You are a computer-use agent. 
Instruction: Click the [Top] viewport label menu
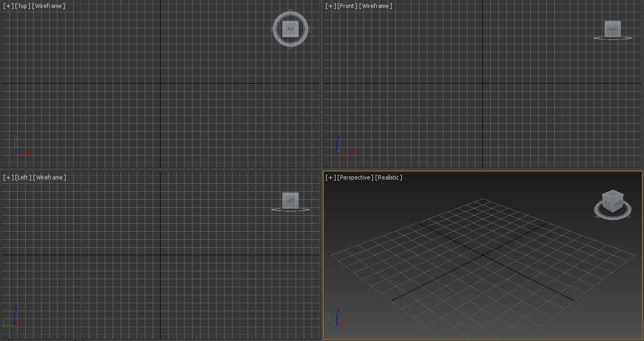coord(22,6)
